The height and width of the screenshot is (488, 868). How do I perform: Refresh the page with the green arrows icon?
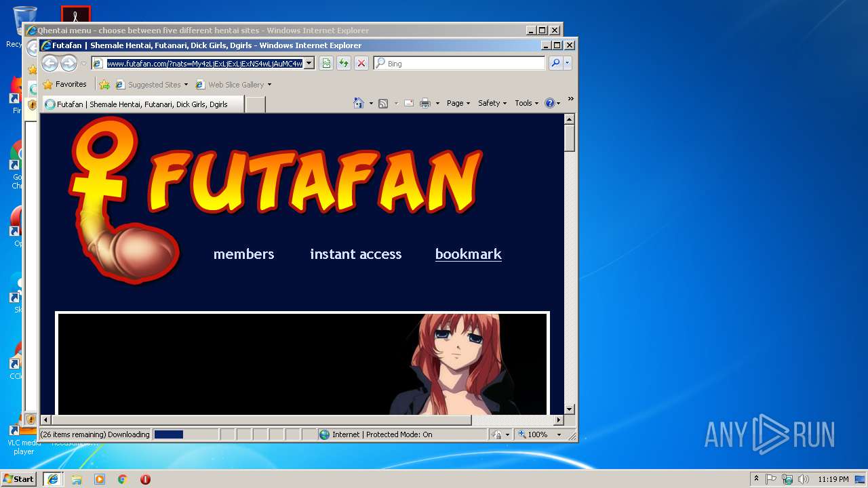click(344, 64)
